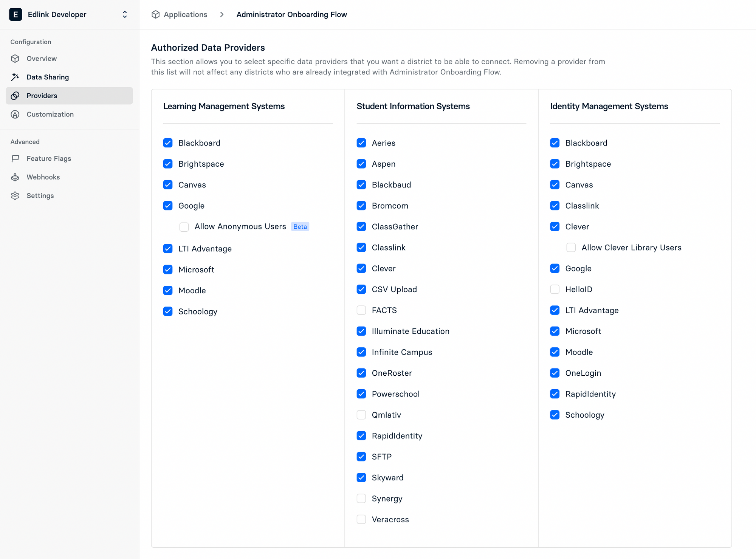This screenshot has width=756, height=559.
Task: Uncheck the Bromcom provider
Action: 361,206
